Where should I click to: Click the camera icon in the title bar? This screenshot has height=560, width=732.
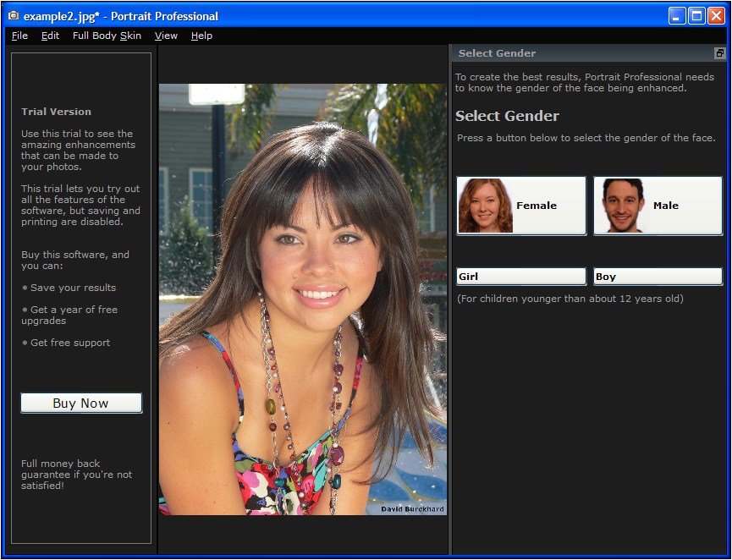click(x=14, y=16)
